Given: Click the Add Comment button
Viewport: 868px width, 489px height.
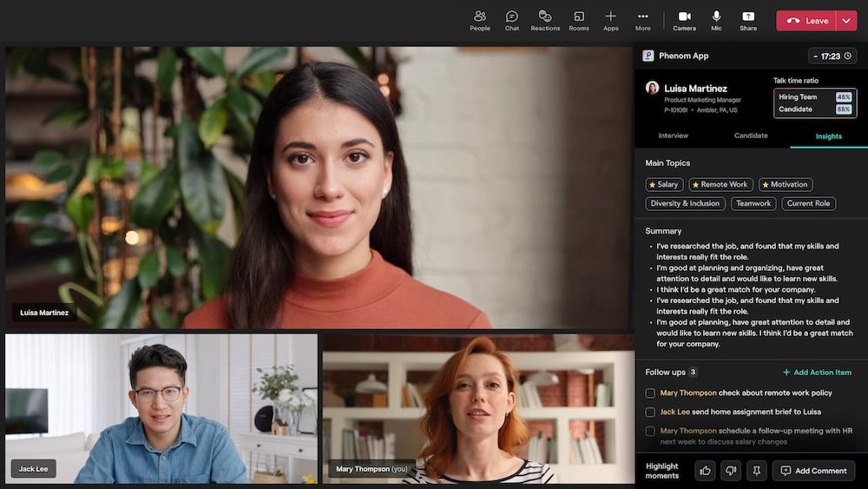Looking at the screenshot, I should tap(814, 471).
